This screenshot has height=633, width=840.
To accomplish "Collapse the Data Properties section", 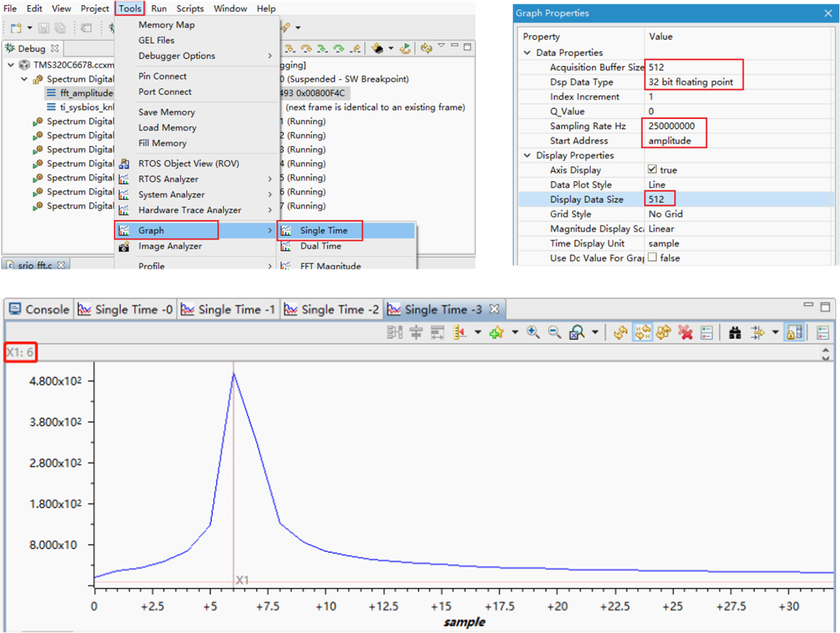I will (528, 53).
